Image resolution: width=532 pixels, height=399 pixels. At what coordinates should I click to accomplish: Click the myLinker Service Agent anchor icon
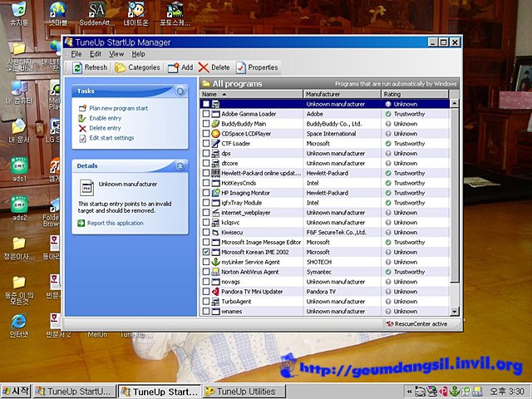point(215,262)
